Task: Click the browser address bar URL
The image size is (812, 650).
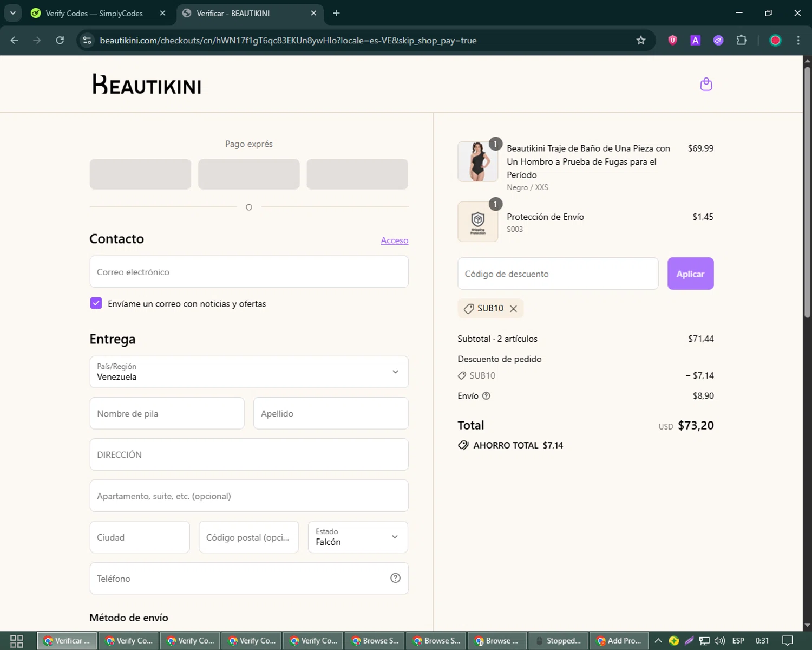Action: tap(288, 41)
